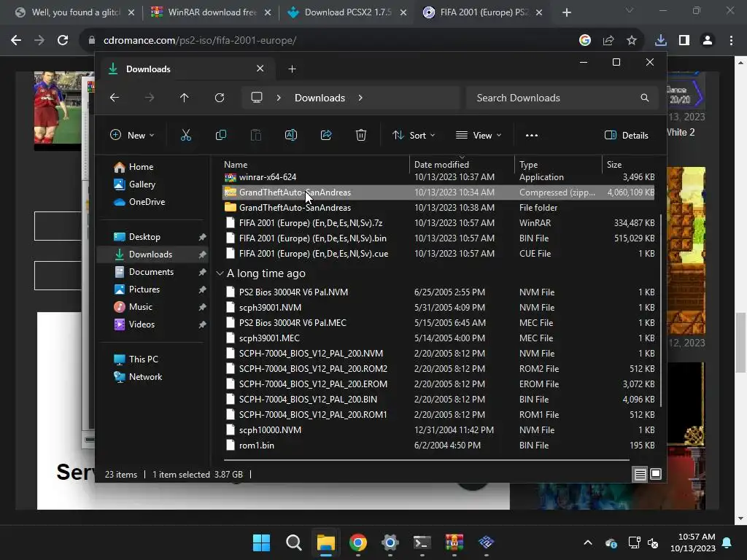Select GrandTheftAuto-SanAndreas File folder row

tap(438, 208)
